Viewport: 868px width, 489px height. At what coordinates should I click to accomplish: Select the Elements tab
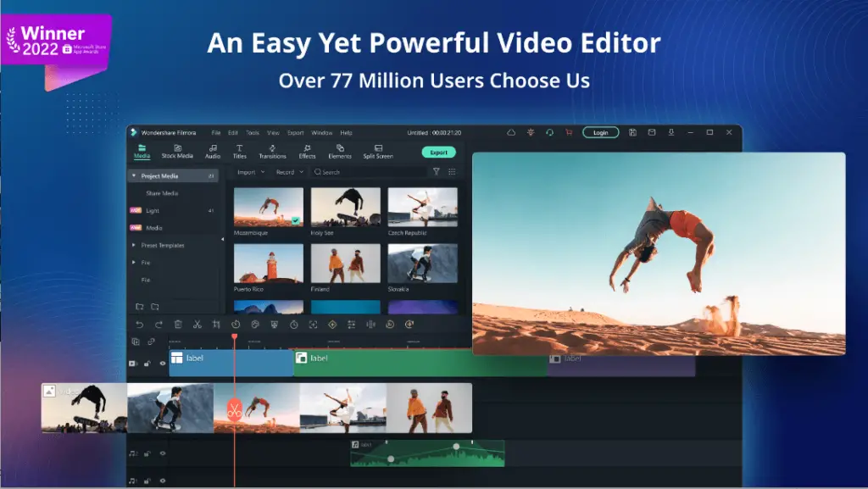[x=340, y=152]
